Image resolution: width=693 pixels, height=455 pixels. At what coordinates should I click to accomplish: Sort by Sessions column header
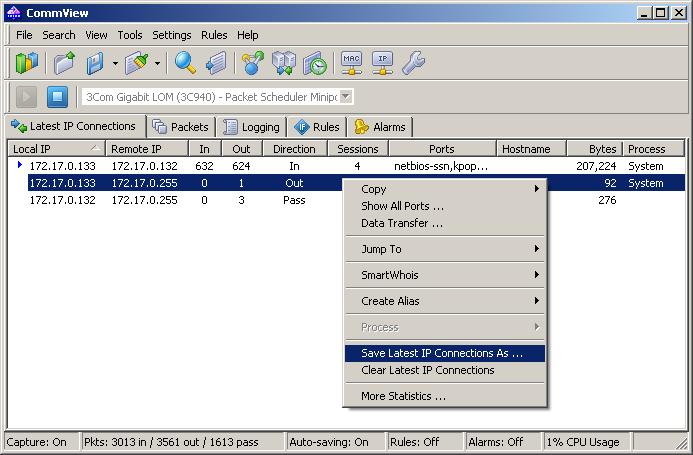click(x=358, y=149)
